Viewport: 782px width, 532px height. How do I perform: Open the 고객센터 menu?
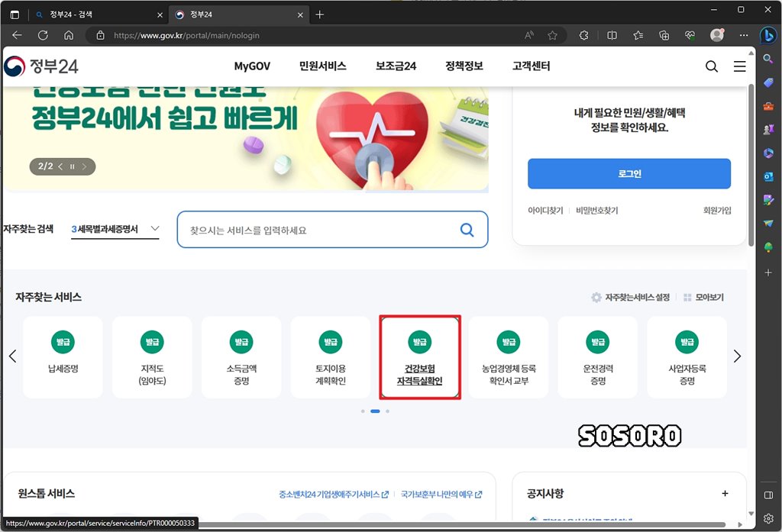click(532, 66)
